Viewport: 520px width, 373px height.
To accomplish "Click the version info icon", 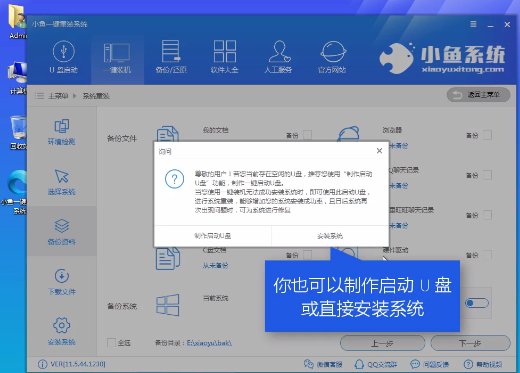I will click(42, 364).
